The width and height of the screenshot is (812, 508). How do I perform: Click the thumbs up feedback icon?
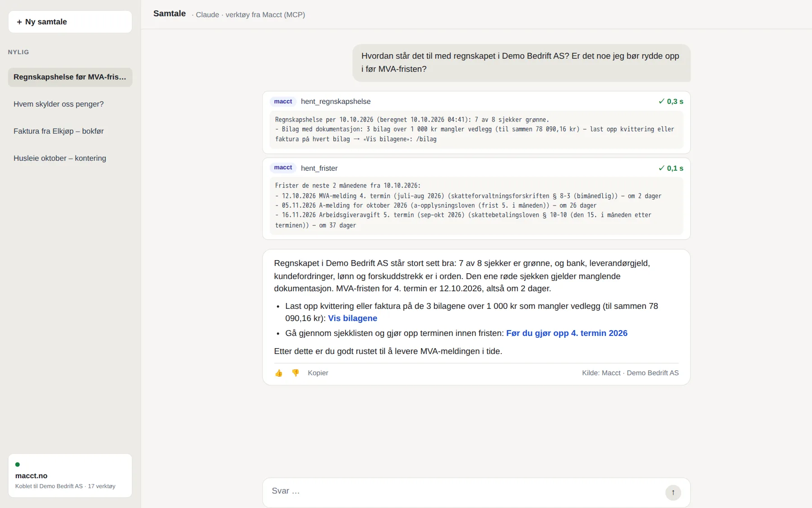click(279, 373)
